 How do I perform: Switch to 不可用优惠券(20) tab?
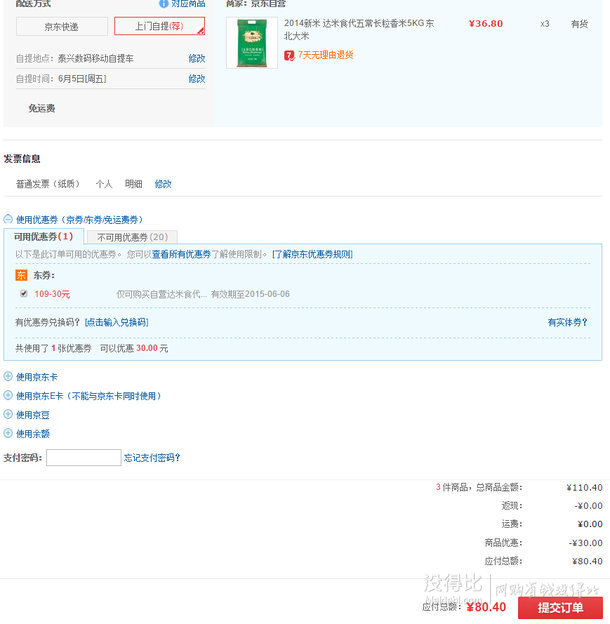pyautogui.click(x=132, y=238)
